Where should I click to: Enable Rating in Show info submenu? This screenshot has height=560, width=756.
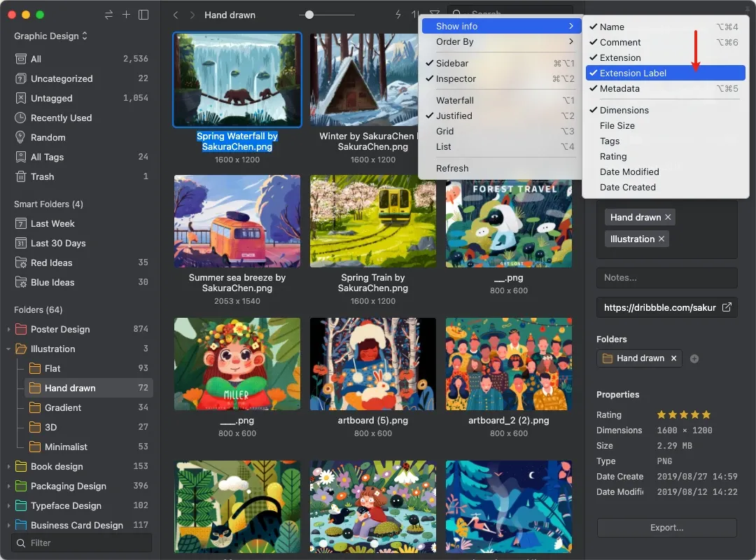666,157
